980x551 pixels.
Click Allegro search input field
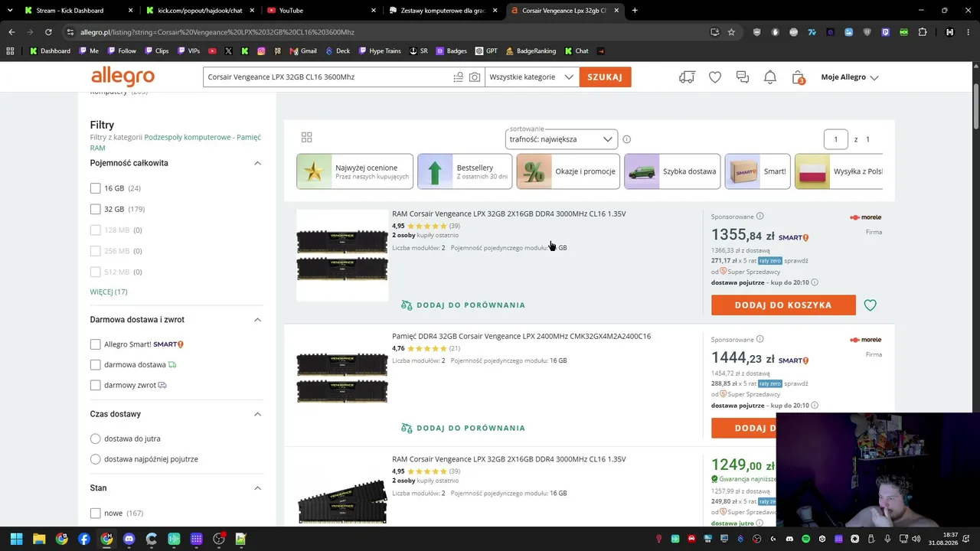click(x=329, y=77)
